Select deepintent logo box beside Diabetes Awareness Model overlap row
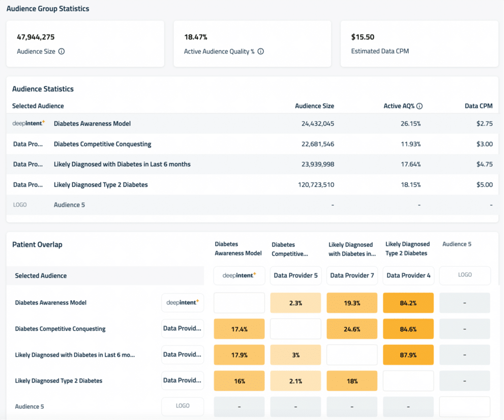 (183, 302)
